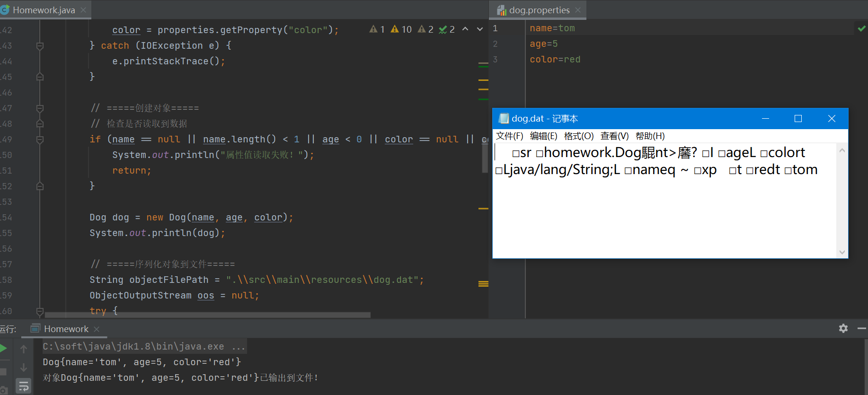Screen dimensions: 868x395
Task: Toggle fold marker at line 52 closing brace
Action: pyautogui.click(x=40, y=186)
